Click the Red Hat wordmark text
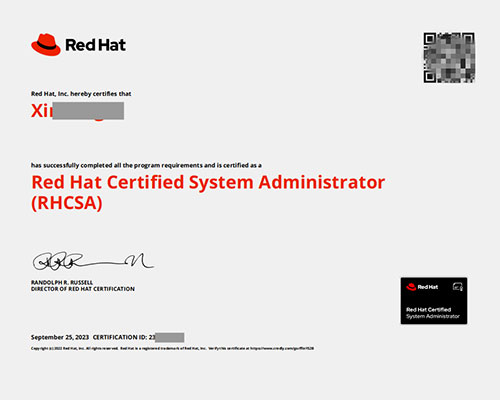The width and height of the screenshot is (500, 400). [96, 45]
